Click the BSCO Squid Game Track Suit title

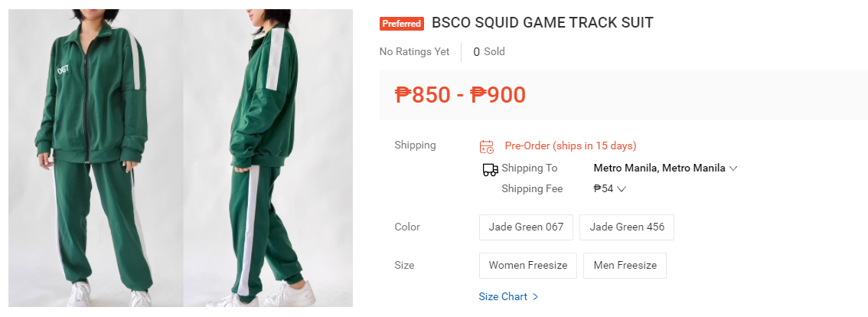542,23
